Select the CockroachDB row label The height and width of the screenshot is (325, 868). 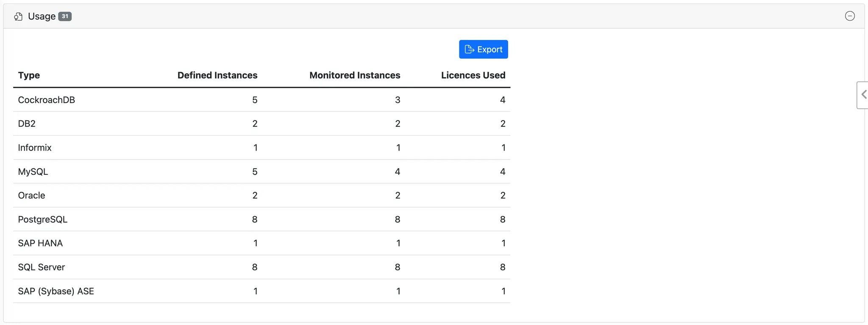[x=47, y=100]
